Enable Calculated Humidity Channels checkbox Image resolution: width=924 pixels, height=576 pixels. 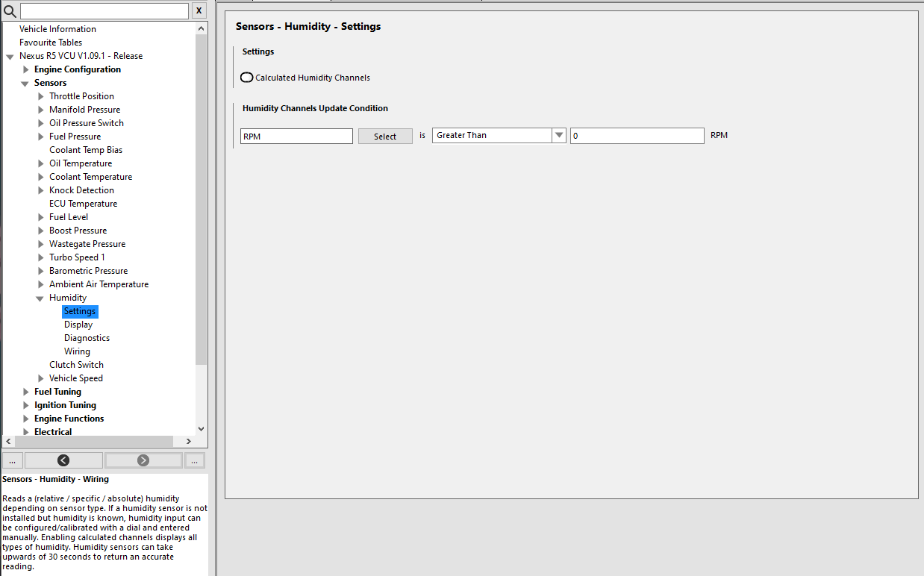pos(247,78)
